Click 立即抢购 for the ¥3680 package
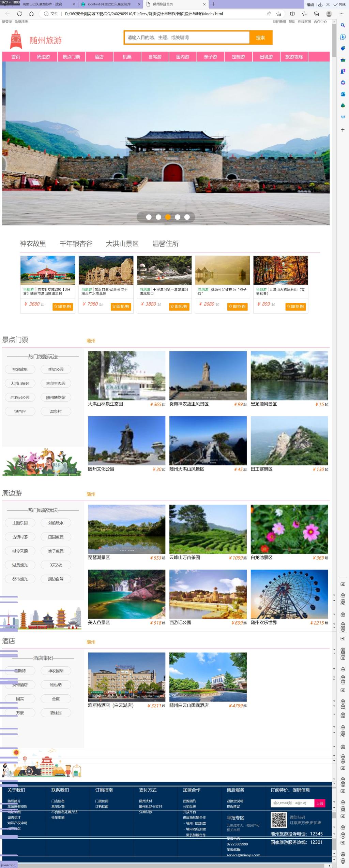 point(63,306)
